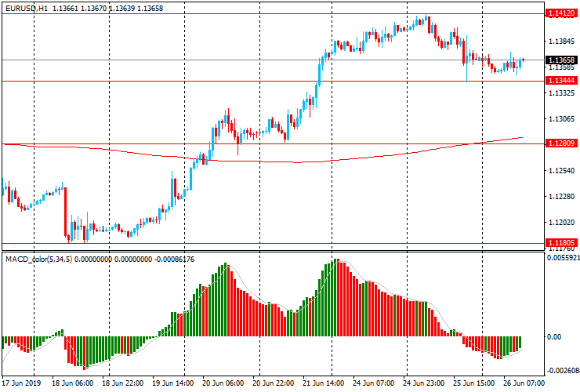Viewport: 580px width, 392px height.
Task: Select the red 1.13444 price level tag
Action: click(x=561, y=81)
